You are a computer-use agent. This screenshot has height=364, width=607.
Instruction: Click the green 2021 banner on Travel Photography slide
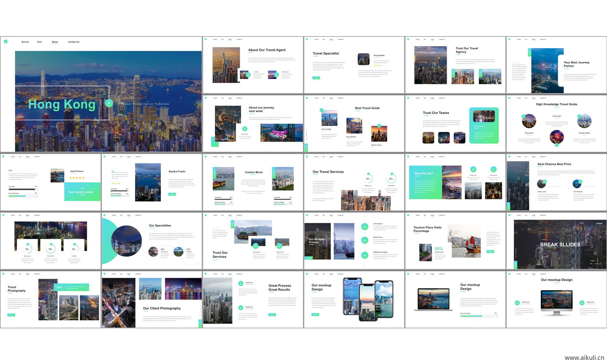pyautogui.click(x=71, y=287)
